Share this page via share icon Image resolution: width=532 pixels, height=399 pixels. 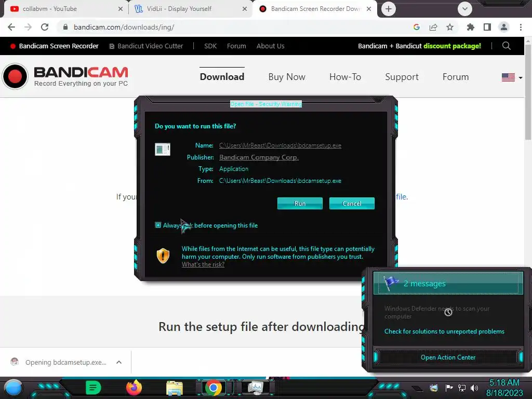(433, 27)
